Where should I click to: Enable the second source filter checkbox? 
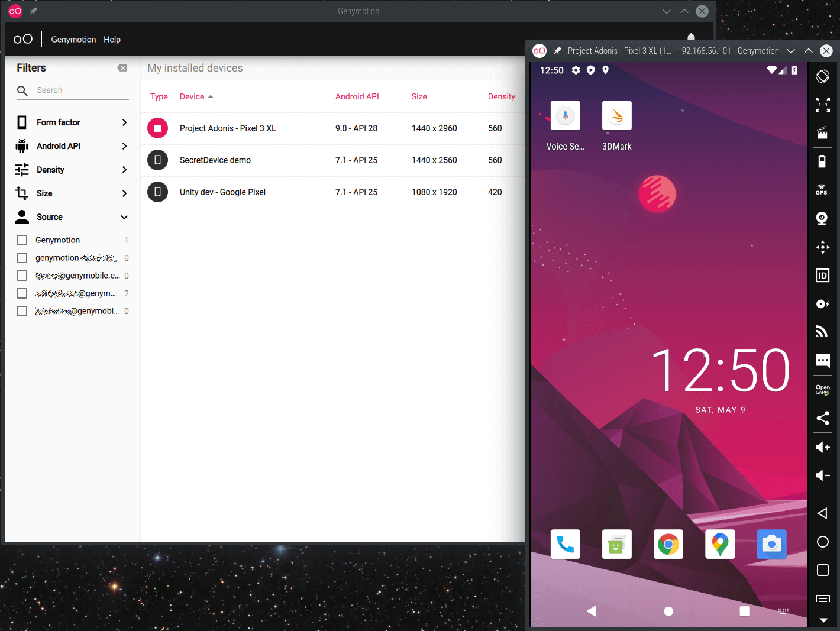(22, 258)
